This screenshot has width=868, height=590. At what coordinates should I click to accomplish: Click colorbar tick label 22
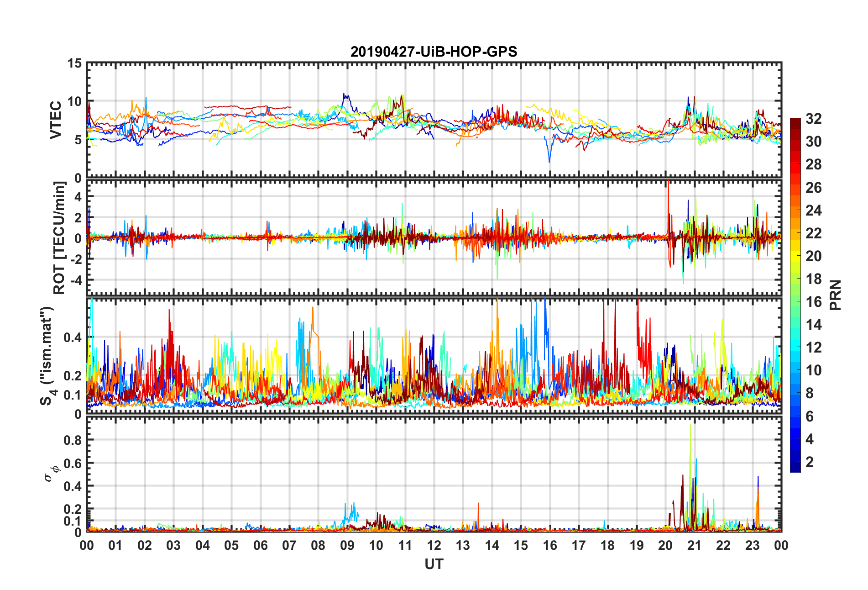(813, 233)
